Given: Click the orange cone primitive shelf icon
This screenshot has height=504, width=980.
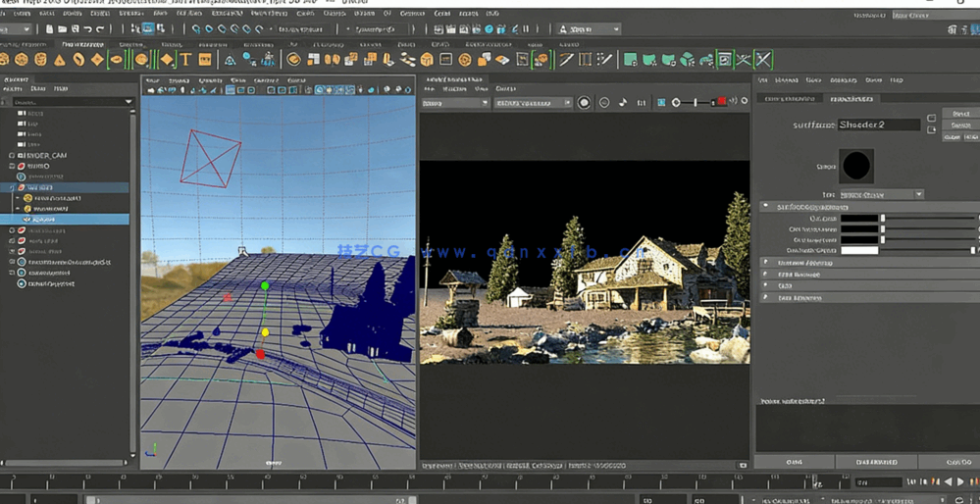Looking at the screenshot, I should (60, 60).
